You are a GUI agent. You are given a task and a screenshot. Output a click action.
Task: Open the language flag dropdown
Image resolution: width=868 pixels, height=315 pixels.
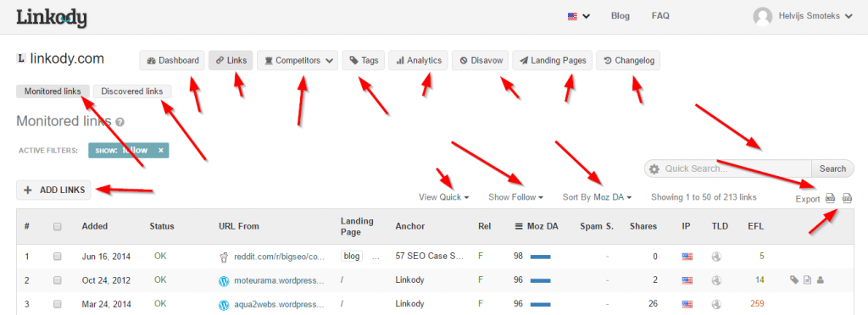tap(578, 16)
